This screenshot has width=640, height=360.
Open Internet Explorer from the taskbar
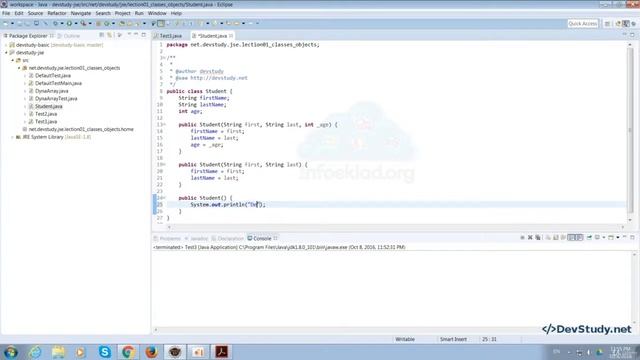pos(35,352)
